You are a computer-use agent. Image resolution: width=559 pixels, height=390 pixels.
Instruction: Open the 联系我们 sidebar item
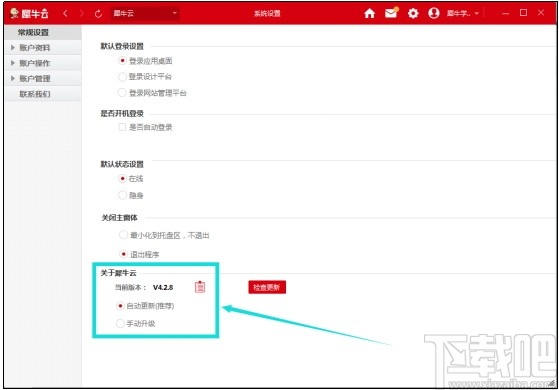pyautogui.click(x=43, y=94)
